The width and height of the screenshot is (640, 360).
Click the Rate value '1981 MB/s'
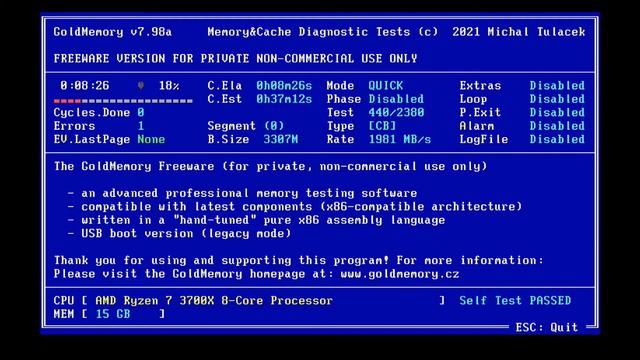pyautogui.click(x=400, y=140)
